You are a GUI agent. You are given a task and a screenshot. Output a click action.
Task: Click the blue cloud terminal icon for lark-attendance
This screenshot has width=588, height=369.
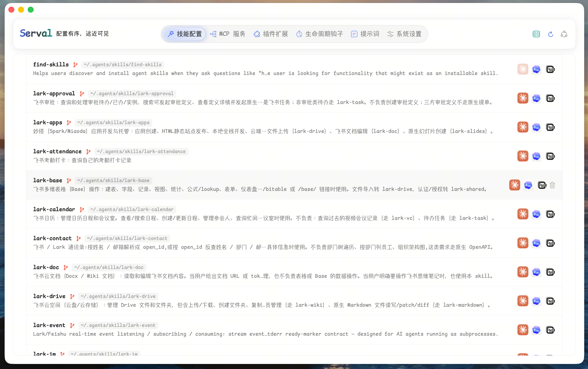click(x=537, y=156)
